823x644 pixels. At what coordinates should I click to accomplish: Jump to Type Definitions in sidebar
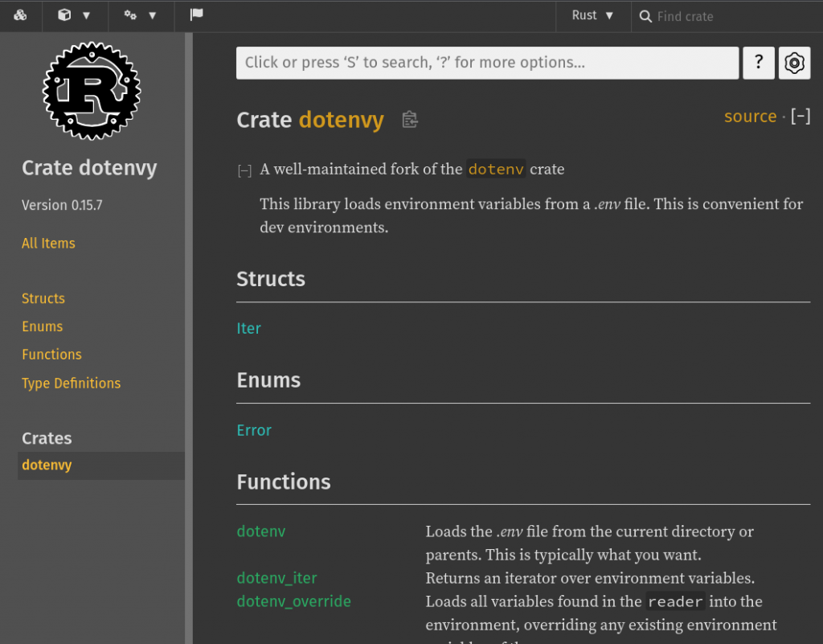71,384
